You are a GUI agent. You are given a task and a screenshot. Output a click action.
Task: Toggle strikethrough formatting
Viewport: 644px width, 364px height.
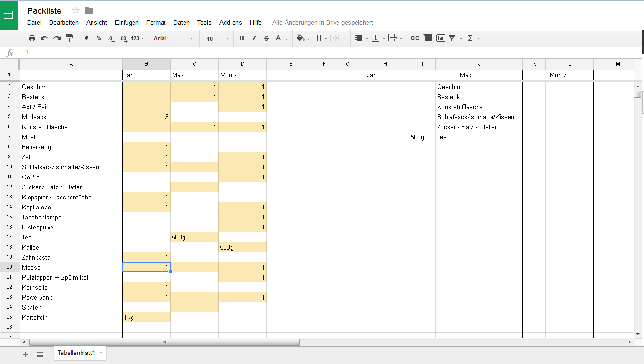[266, 38]
